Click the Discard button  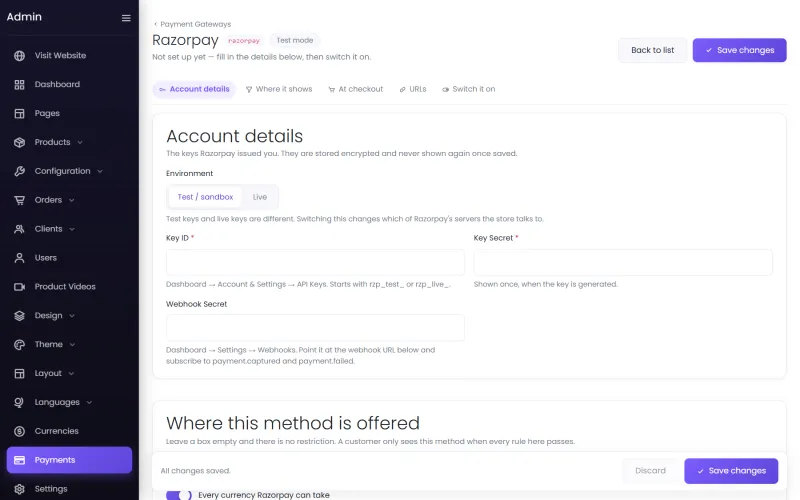click(650, 471)
